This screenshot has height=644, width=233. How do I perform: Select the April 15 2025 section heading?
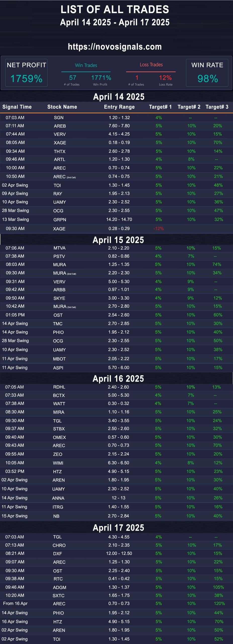tap(118, 240)
